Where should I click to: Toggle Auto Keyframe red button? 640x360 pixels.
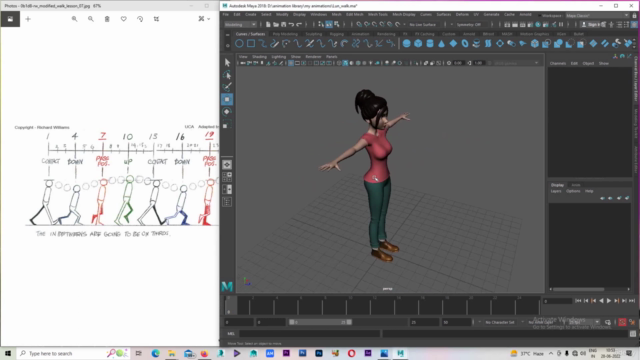[622, 322]
